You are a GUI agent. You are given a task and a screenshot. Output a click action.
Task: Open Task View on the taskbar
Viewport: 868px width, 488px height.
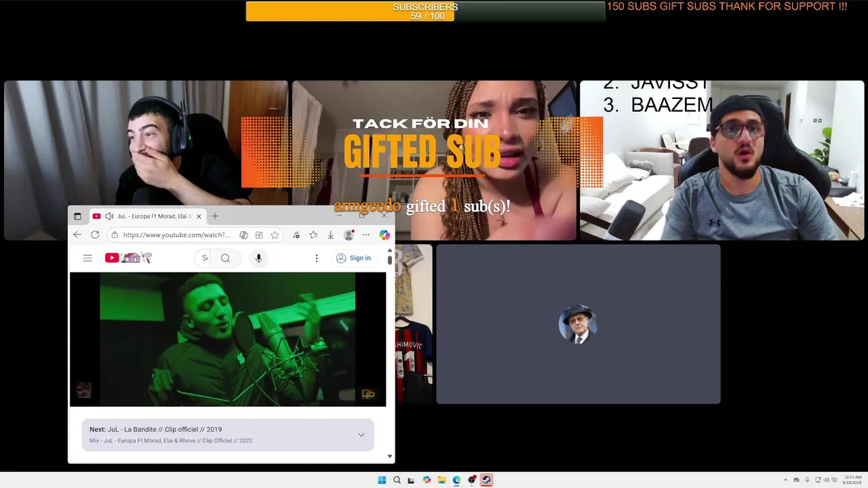[411, 480]
